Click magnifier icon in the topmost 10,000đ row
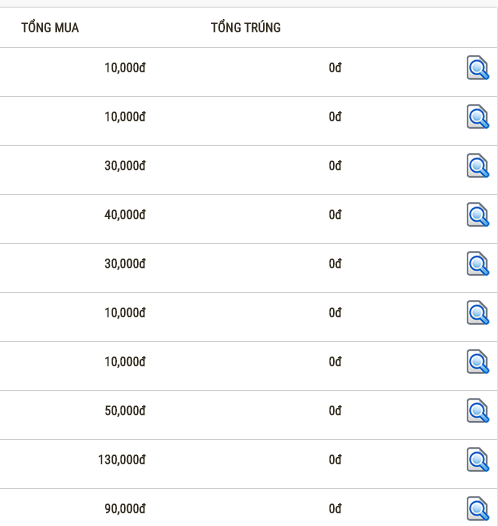The image size is (498, 526). (x=478, y=68)
